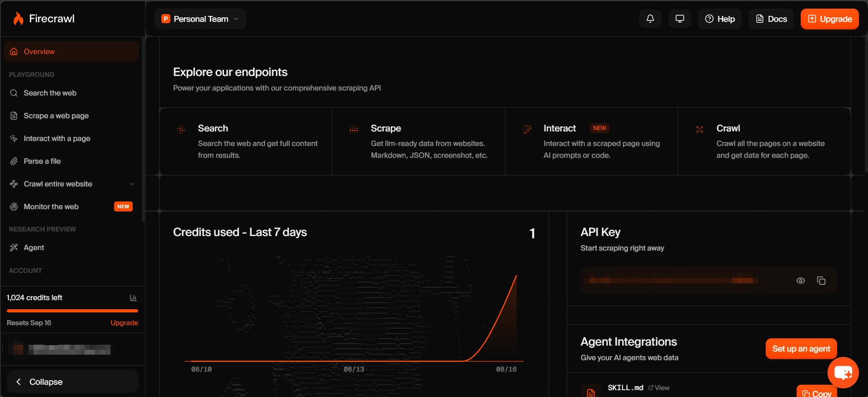868x397 pixels.
Task: Open the Agent research preview
Action: [x=71, y=248]
